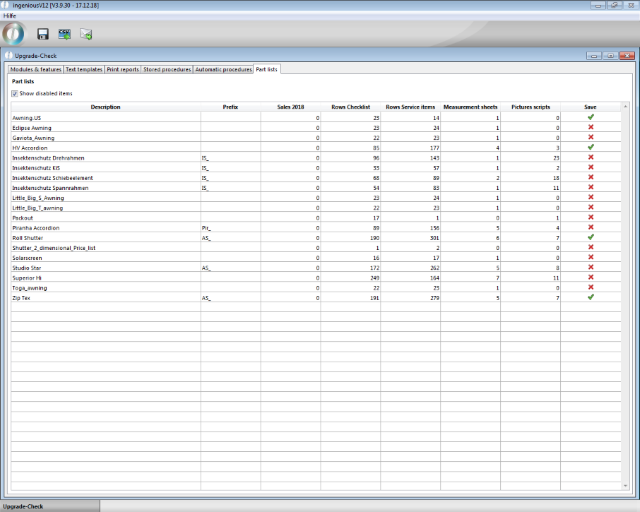Click Upgrade-Check tab in bottom bar
Viewport: 640px width, 512px height.
[x=50, y=506]
